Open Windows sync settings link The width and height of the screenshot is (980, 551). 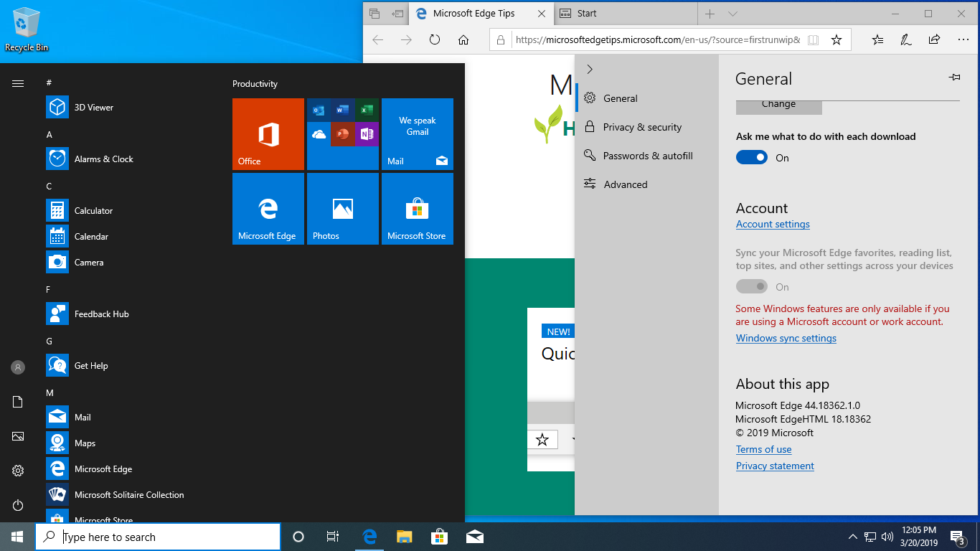pyautogui.click(x=786, y=338)
